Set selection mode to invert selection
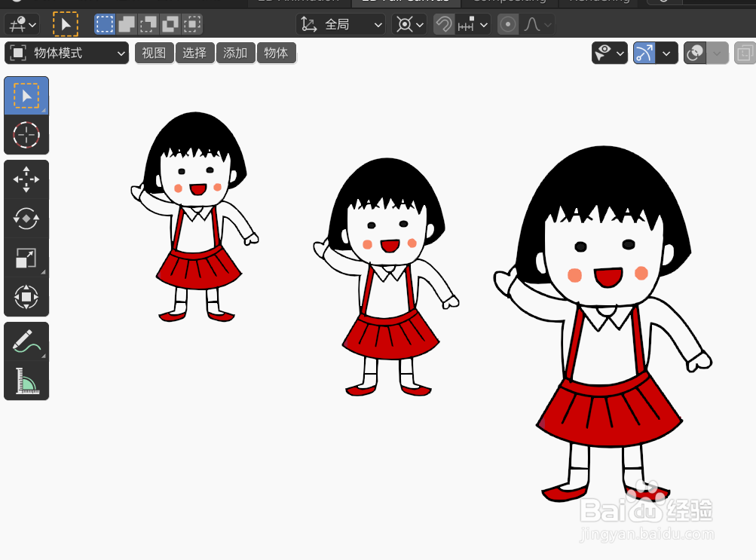Screen dimensions: 756x560 pos(170,24)
